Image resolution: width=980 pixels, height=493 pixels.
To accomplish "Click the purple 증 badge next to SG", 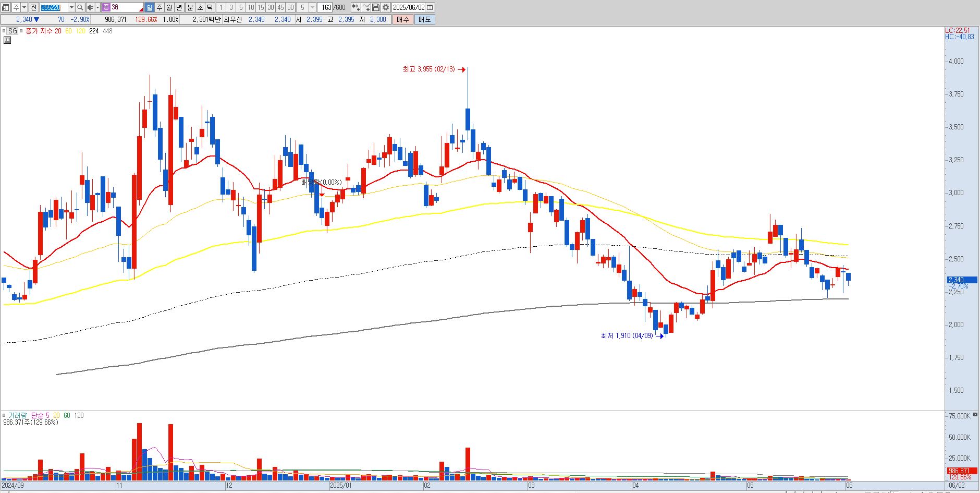I will (x=106, y=7).
